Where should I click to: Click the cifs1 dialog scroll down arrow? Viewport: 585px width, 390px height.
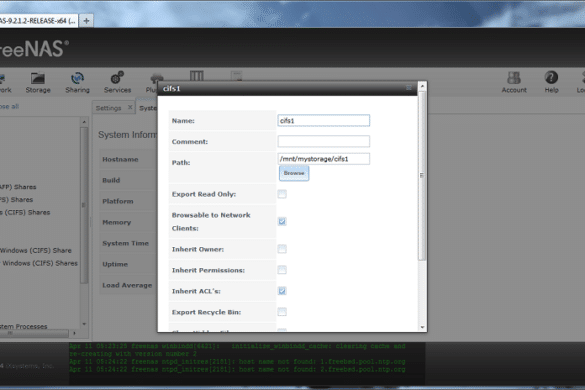[x=422, y=327]
